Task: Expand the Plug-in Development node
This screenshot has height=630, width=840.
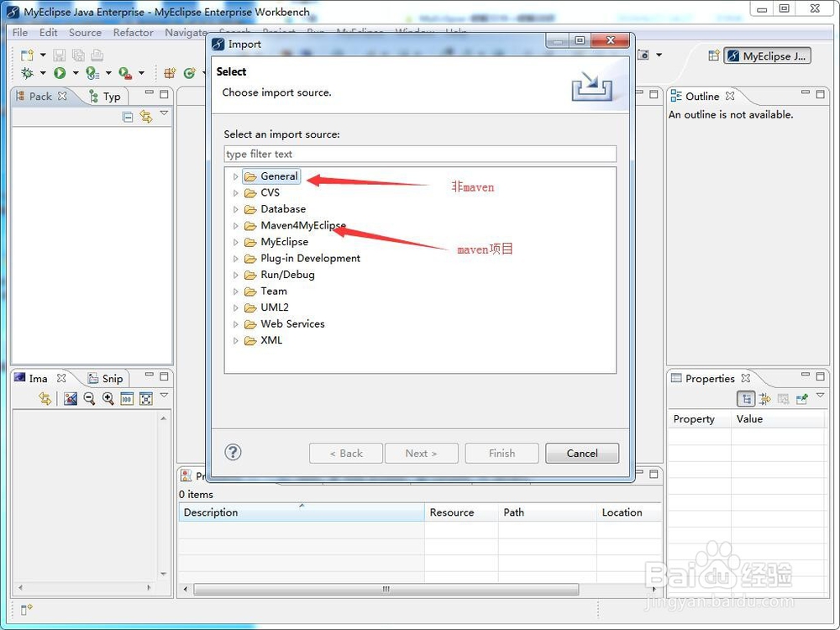Action: (235, 259)
